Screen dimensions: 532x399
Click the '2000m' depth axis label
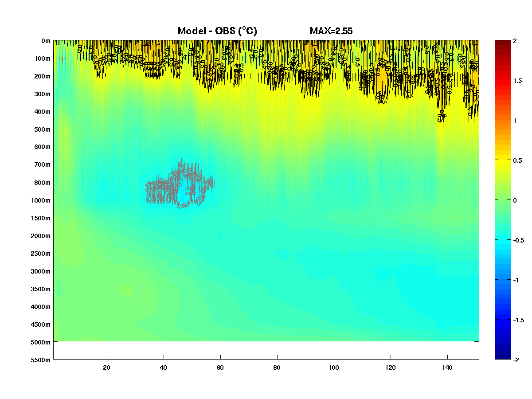41,236
